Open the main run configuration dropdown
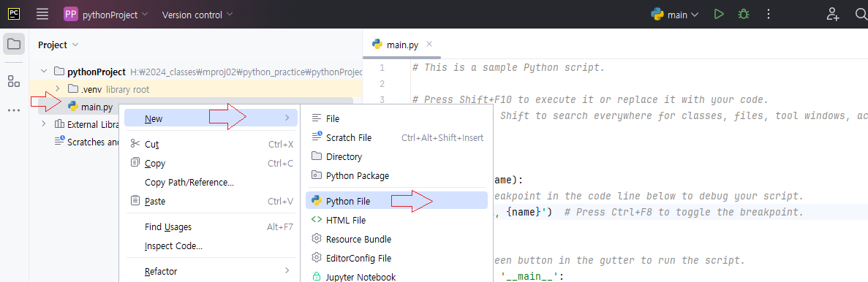This screenshot has width=868, height=282. pyautogui.click(x=675, y=15)
